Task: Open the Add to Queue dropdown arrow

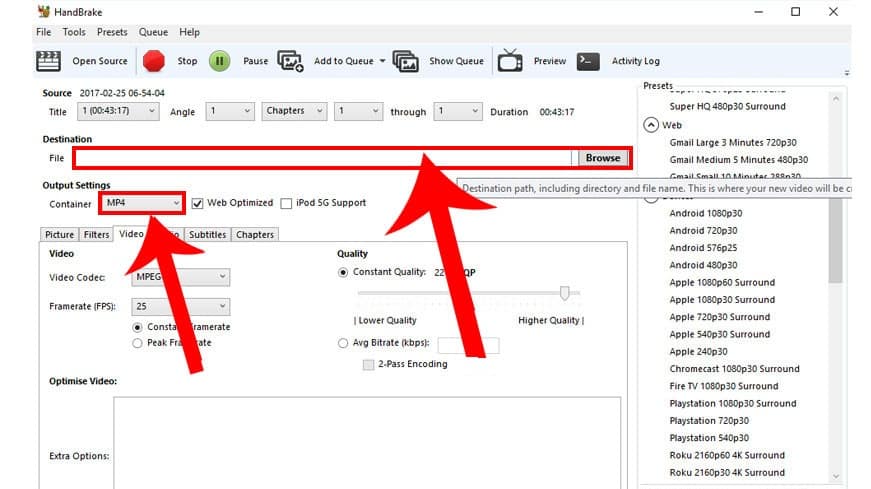Action: 382,61
